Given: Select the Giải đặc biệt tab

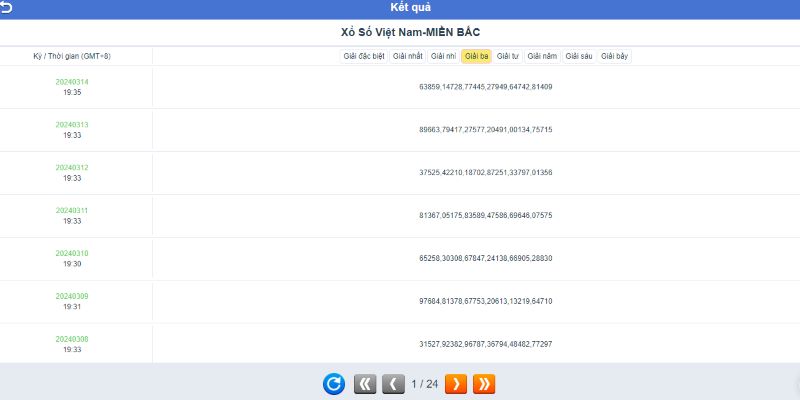Looking at the screenshot, I should click(x=364, y=56).
